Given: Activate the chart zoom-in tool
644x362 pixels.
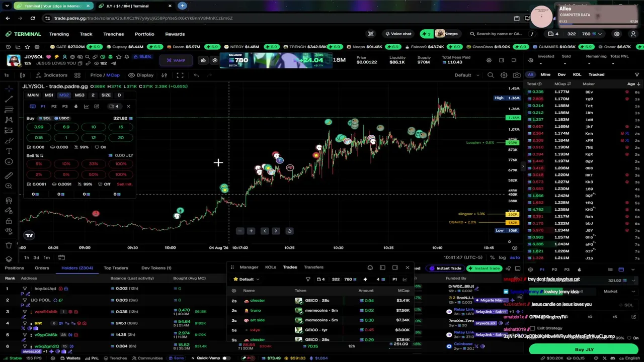Looking at the screenshot, I should [x=9, y=186].
